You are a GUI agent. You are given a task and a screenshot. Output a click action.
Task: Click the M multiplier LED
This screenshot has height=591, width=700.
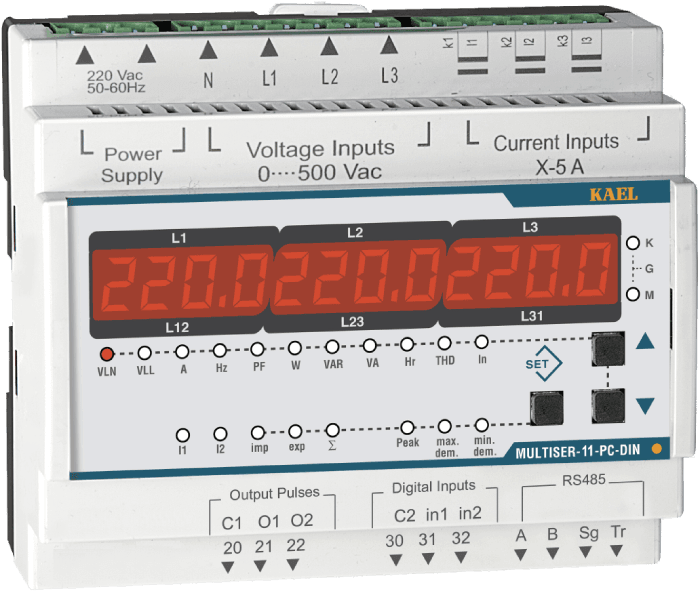tap(633, 295)
